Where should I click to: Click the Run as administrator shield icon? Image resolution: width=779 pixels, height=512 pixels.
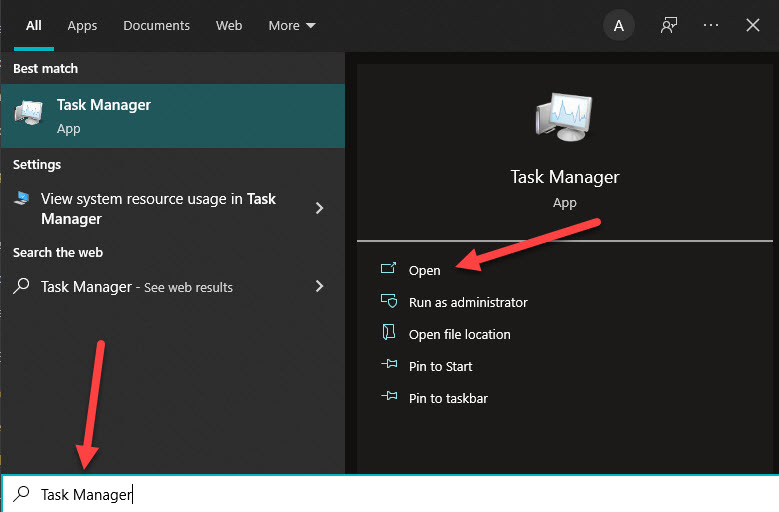coord(389,302)
